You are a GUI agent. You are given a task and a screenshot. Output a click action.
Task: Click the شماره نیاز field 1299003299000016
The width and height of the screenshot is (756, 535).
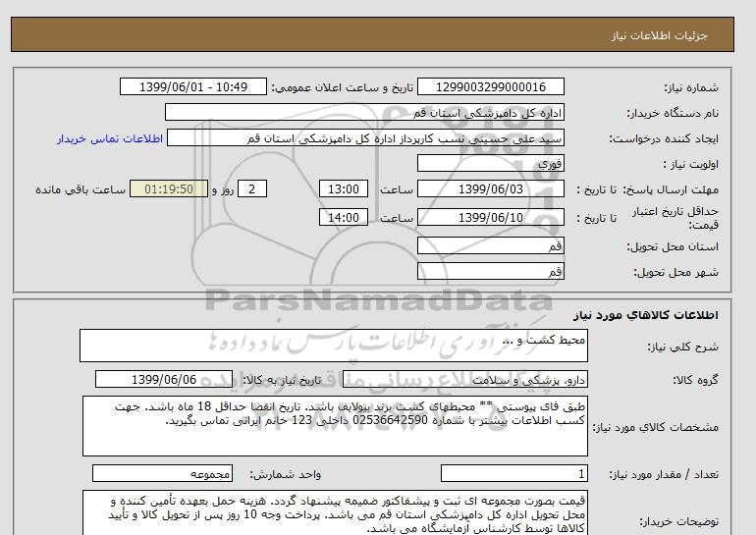(490, 86)
